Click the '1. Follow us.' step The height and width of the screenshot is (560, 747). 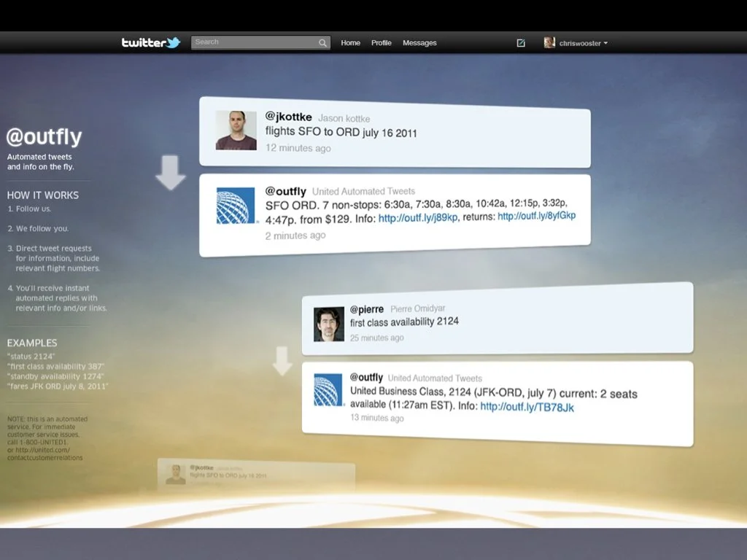29,209
